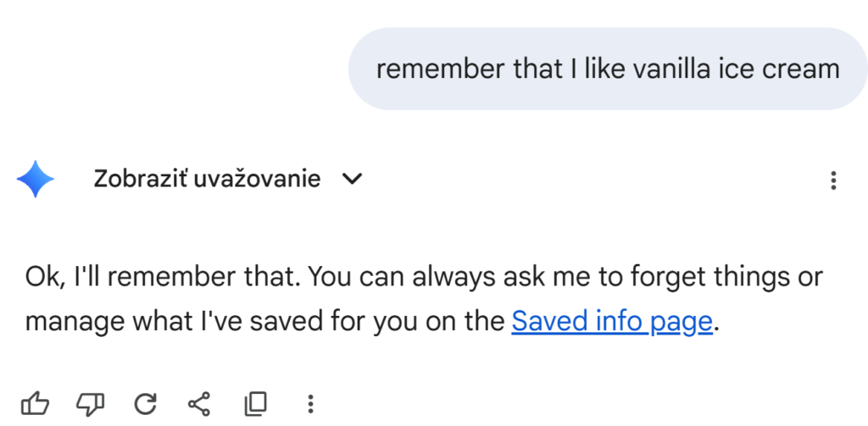Click the word "vanilla" in the prompt
This screenshot has height=426, width=868.
(657, 69)
